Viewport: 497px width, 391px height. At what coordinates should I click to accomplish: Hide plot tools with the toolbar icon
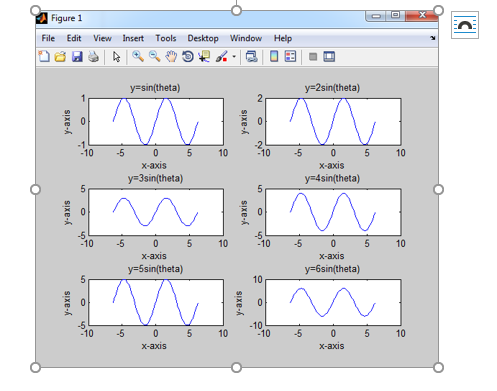[x=313, y=57]
